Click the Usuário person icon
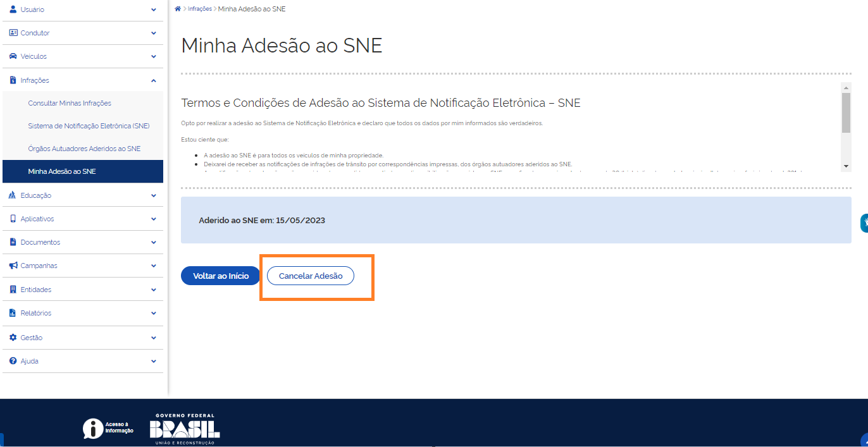Image resolution: width=868 pixels, height=447 pixels. click(x=13, y=9)
